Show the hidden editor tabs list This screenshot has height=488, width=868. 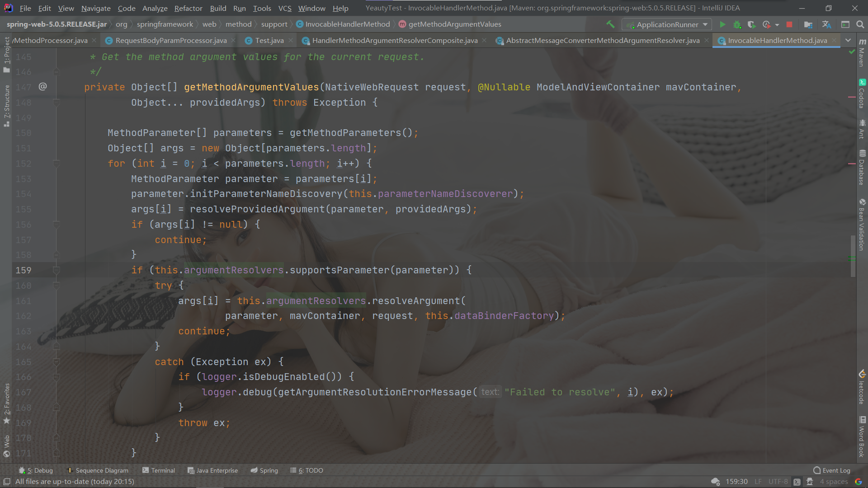coord(848,40)
